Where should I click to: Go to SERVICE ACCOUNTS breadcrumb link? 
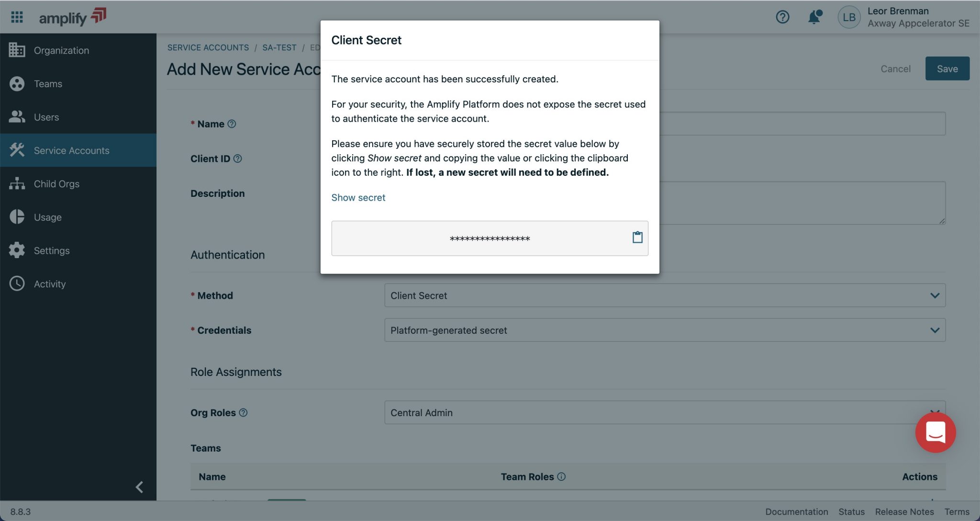pyautogui.click(x=208, y=47)
